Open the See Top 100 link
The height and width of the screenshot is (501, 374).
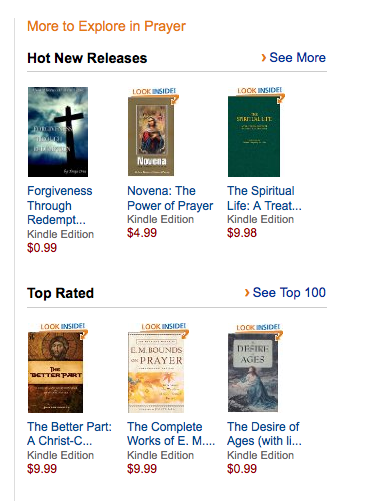click(289, 293)
